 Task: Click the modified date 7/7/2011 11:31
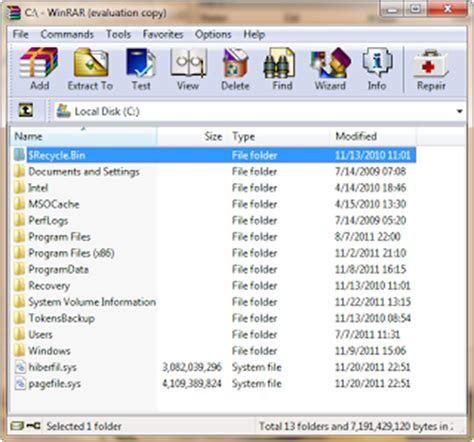(367, 334)
